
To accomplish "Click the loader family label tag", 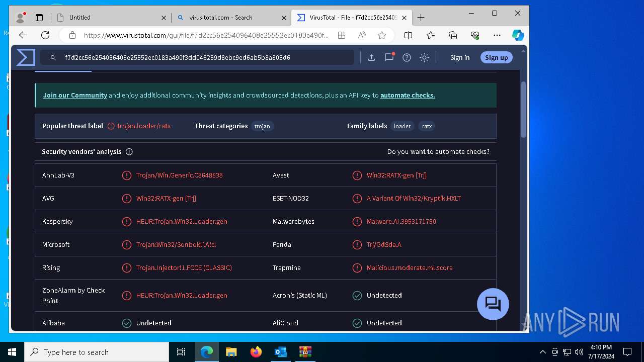I will tap(402, 126).
